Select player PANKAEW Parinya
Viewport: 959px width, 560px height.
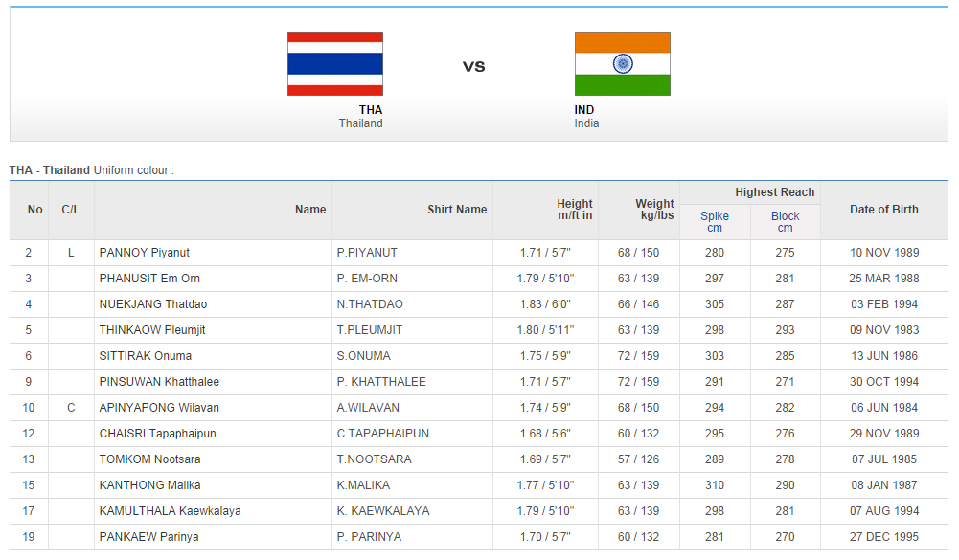(149, 537)
